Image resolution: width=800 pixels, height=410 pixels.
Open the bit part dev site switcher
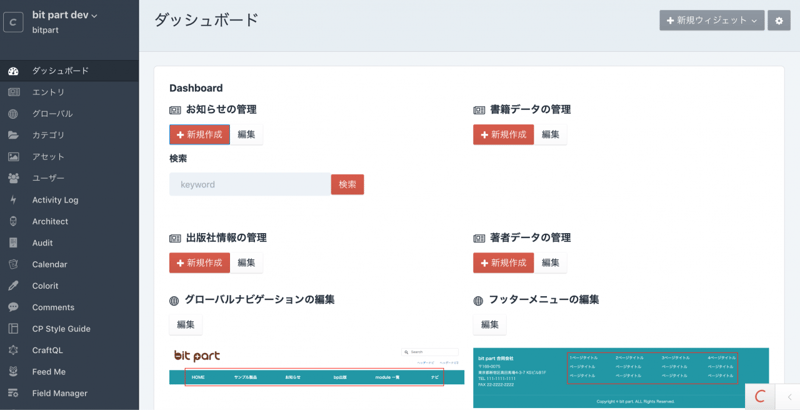click(65, 15)
